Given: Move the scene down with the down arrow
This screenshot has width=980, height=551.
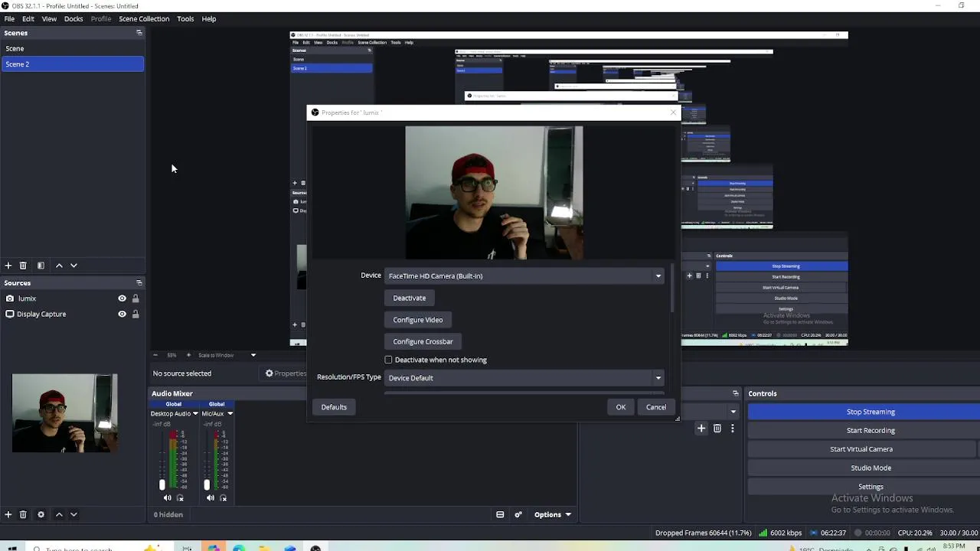Looking at the screenshot, I should point(73,266).
